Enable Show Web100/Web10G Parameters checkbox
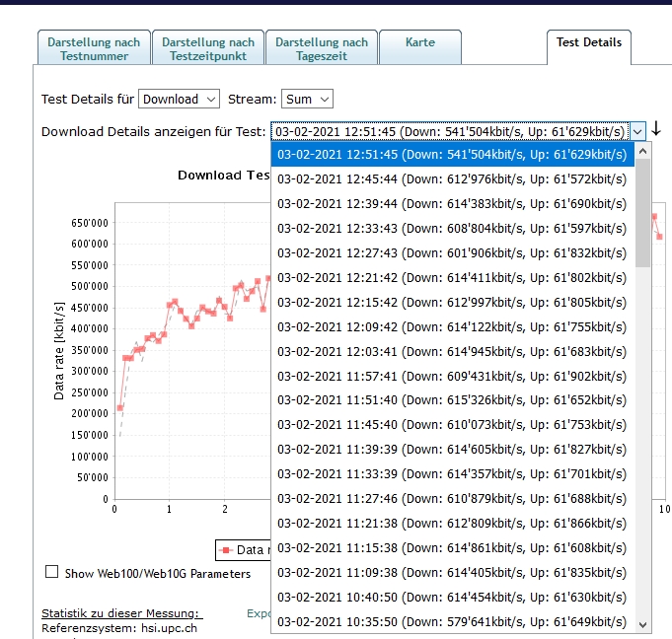 51,572
